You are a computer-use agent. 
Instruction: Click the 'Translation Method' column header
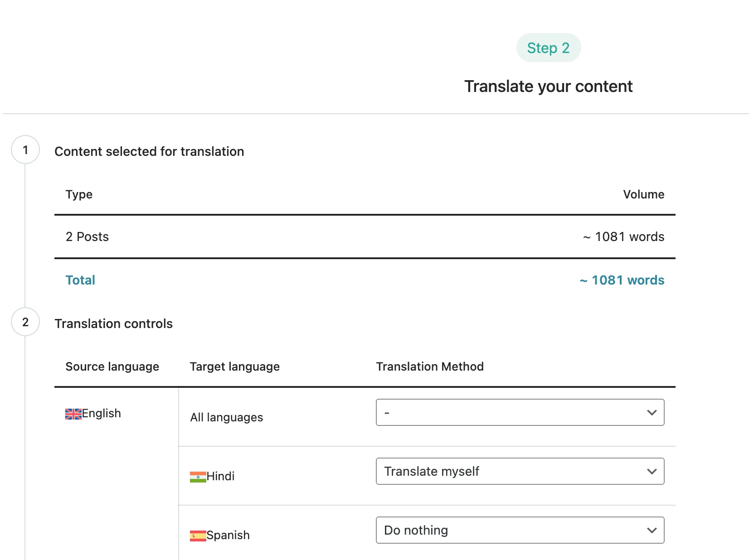[430, 367]
